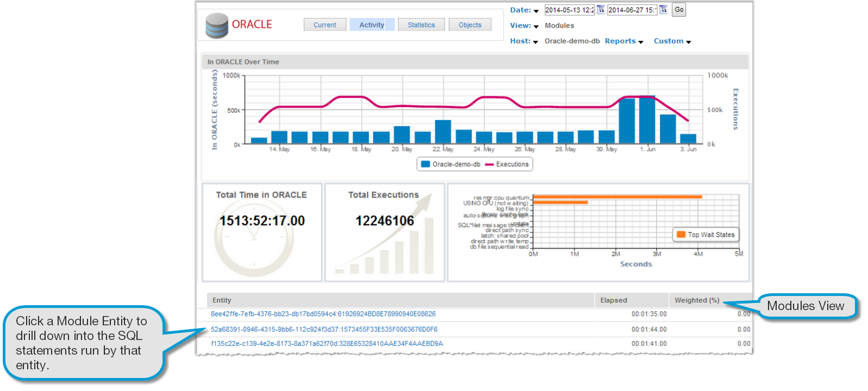868x391 pixels.
Task: Click the Go button
Action: point(679,10)
